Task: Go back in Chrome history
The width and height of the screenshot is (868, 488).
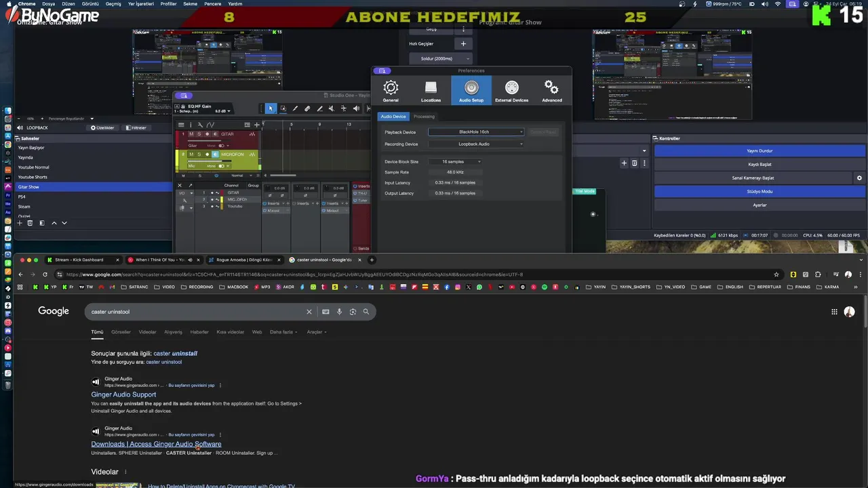Action: pyautogui.click(x=20, y=274)
